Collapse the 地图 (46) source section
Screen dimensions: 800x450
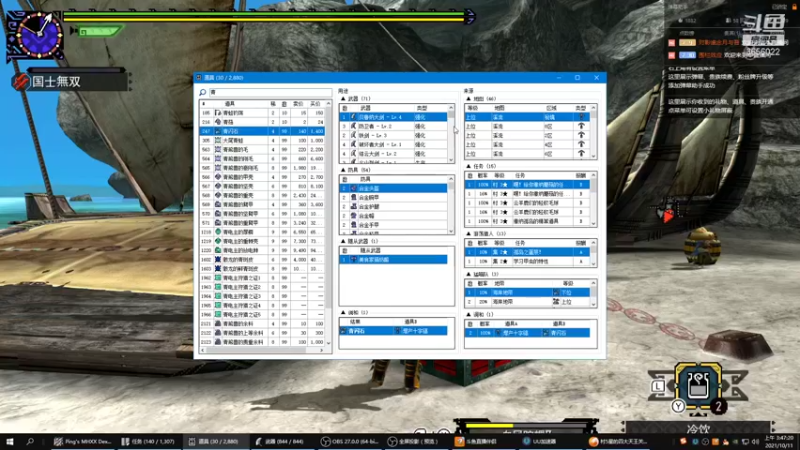pos(468,98)
